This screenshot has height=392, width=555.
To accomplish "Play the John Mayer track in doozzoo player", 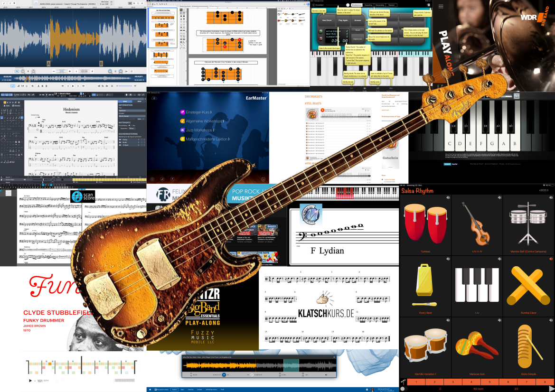I will click(224, 374).
